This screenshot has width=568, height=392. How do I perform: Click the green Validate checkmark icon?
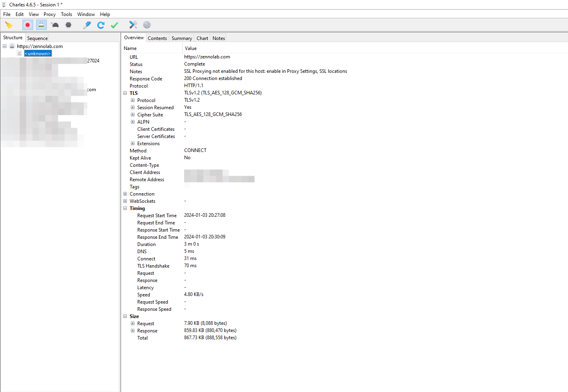tap(114, 25)
